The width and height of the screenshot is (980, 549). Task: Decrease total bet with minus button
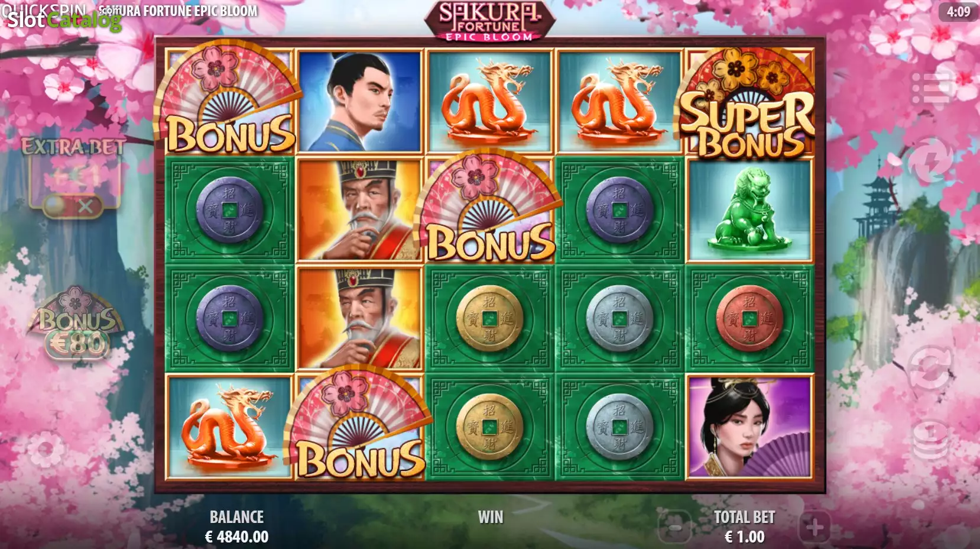coord(676,527)
